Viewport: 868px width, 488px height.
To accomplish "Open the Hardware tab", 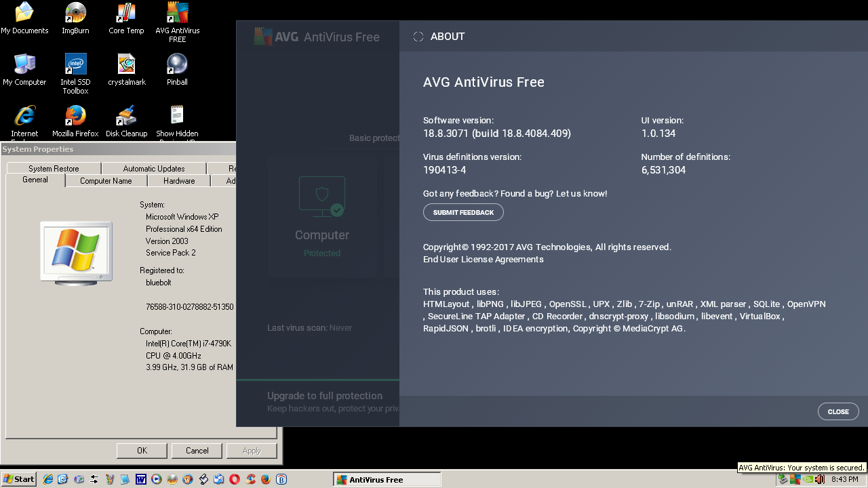I will 179,181.
